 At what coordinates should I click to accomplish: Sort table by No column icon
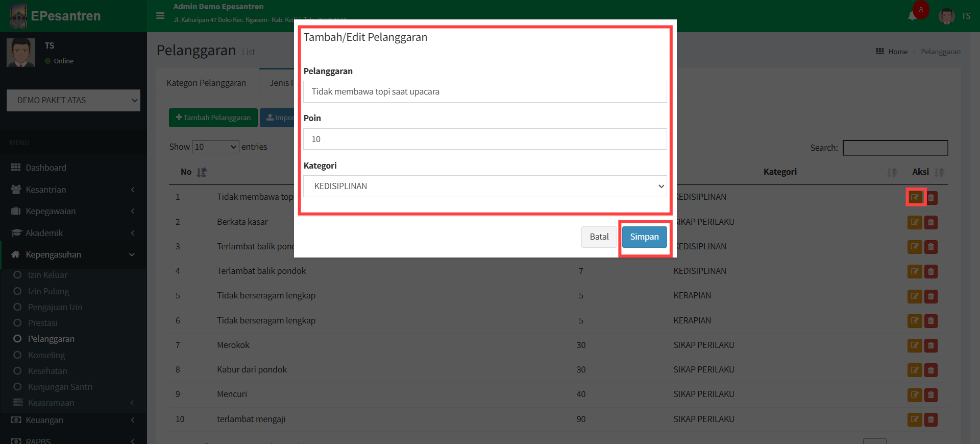(x=202, y=172)
